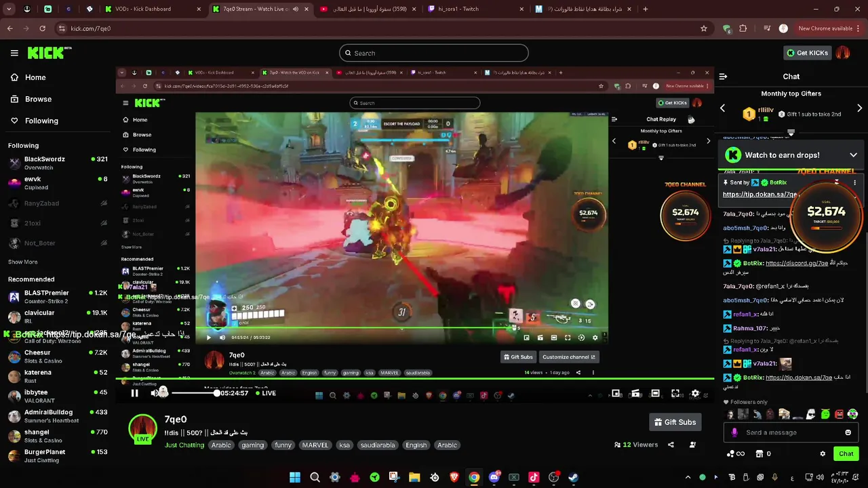Open Following in sidebar
The image size is (868, 488).
coord(34,121)
